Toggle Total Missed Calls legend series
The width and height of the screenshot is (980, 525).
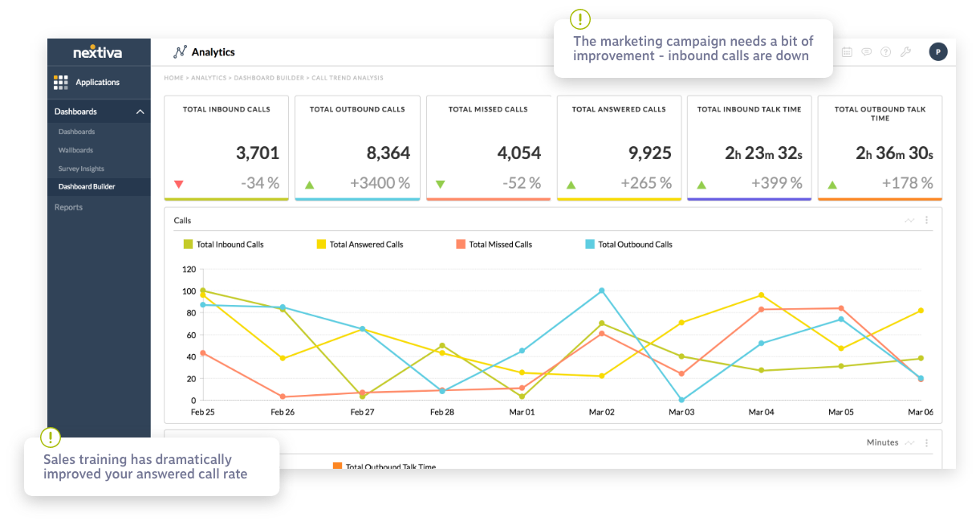click(500, 244)
